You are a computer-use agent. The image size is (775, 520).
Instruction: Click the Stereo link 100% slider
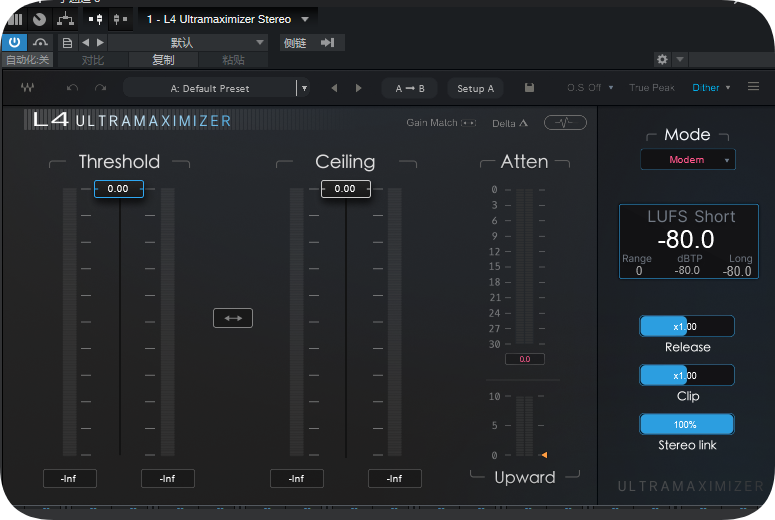[x=687, y=424]
